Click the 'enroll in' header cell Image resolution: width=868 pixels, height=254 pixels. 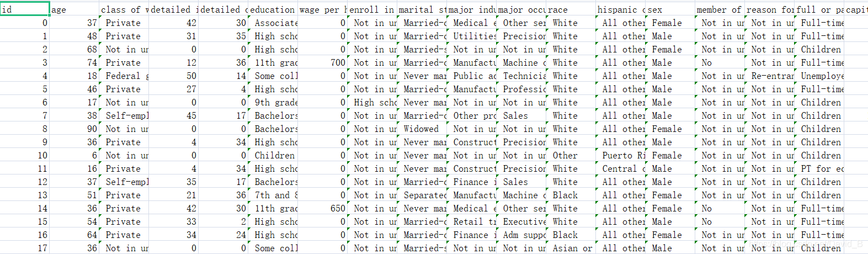click(372, 9)
